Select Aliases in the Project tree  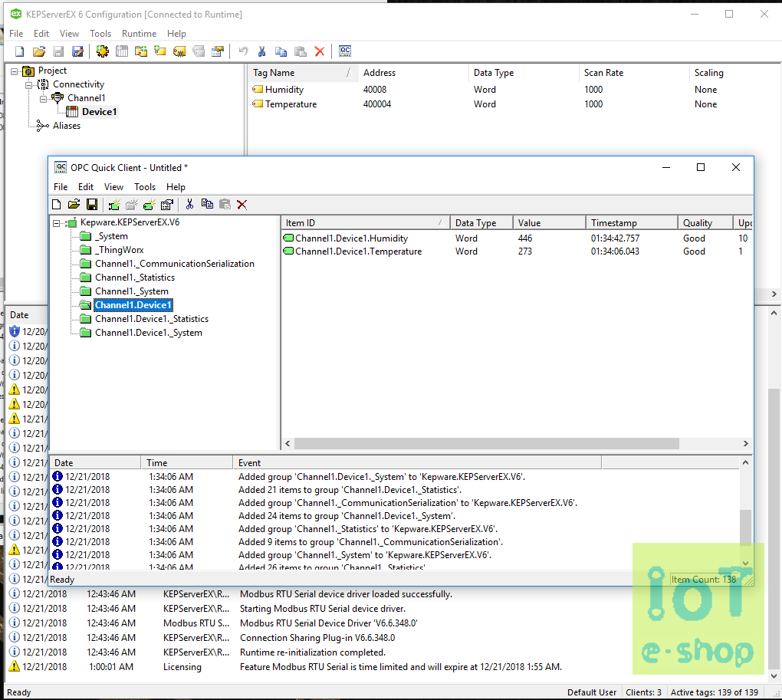pos(67,126)
